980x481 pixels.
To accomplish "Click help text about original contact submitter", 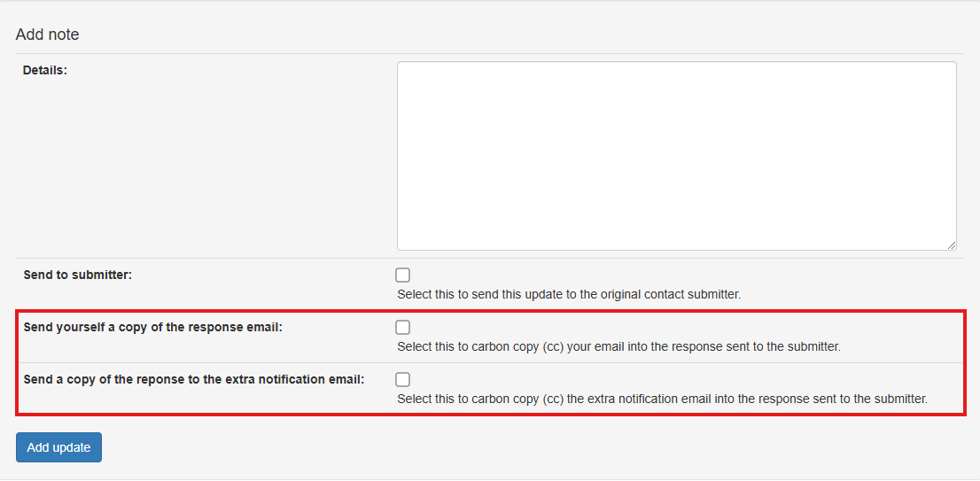I will tap(569, 294).
